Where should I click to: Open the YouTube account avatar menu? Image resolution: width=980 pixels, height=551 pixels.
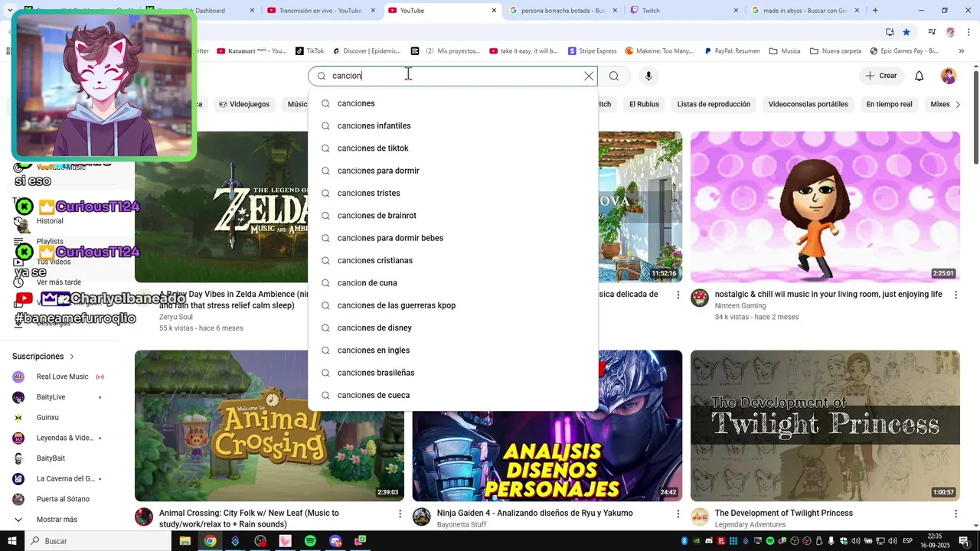coord(949,76)
